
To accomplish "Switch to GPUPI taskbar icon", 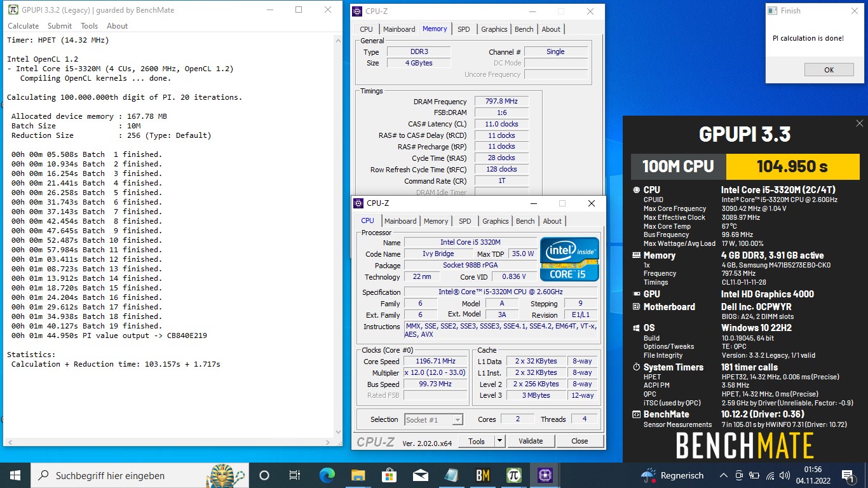I will click(514, 475).
